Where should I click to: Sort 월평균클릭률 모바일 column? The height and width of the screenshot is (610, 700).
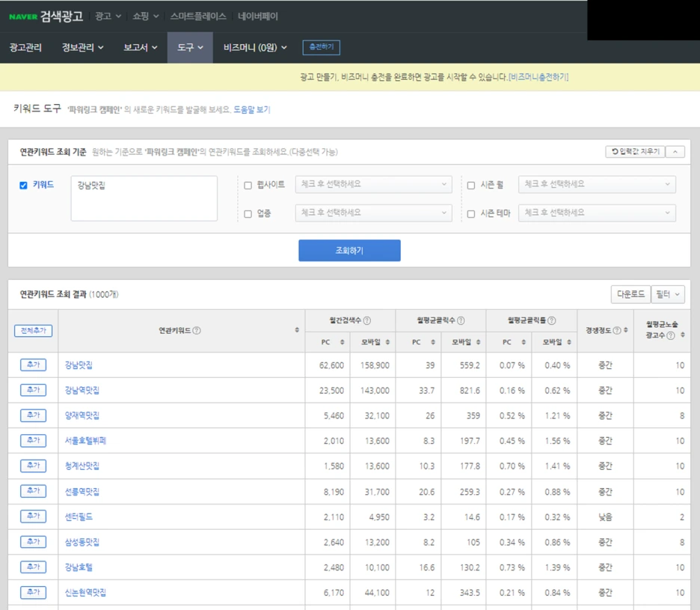(x=569, y=342)
